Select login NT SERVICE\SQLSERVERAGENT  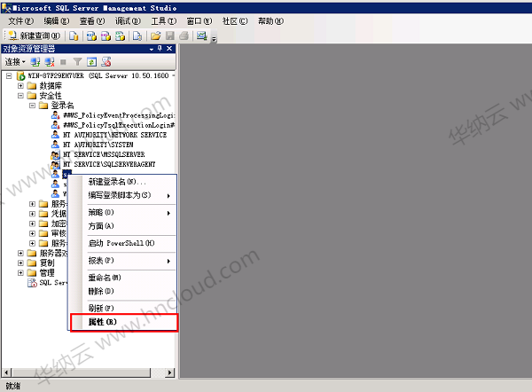(x=109, y=164)
